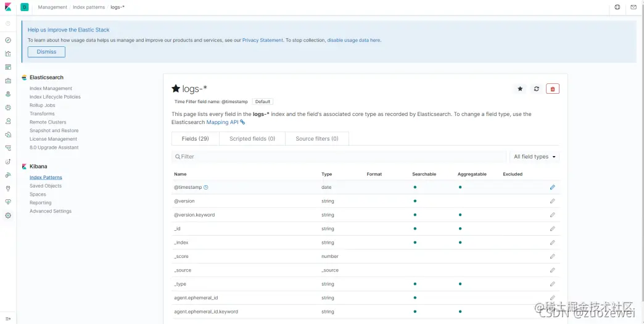This screenshot has height=324, width=644.
Task: Open Maps from the side navigation
Action: point(8,94)
